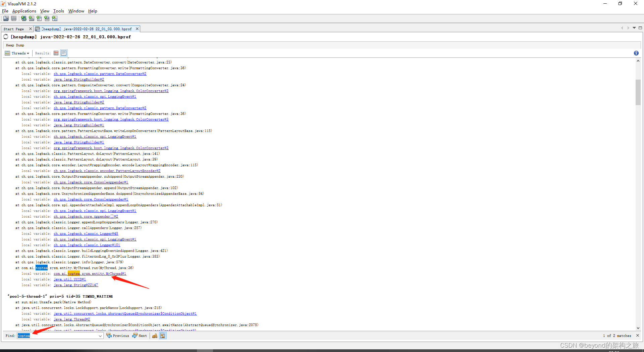The width and height of the screenshot is (644, 352).
Task: Toggle Match Case in find bar
Action: pos(155,336)
